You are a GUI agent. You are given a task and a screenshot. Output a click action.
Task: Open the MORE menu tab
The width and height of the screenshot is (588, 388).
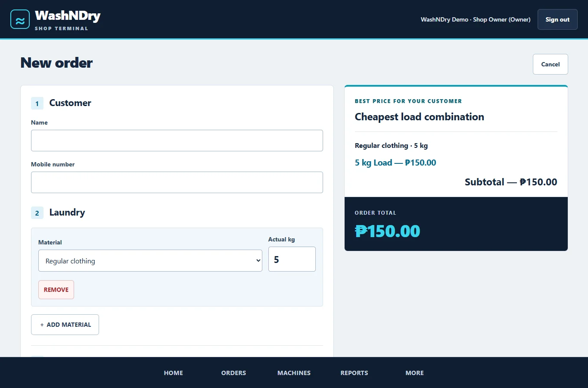414,373
